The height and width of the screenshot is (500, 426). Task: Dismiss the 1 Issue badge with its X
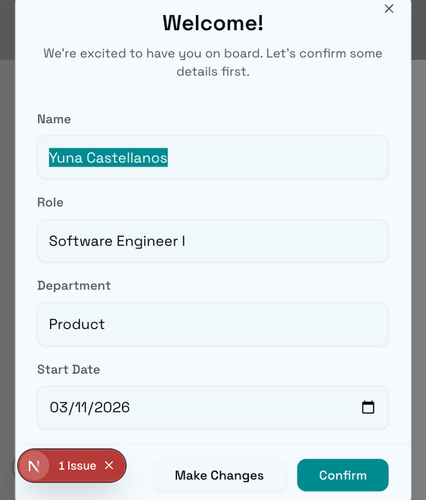[109, 465]
